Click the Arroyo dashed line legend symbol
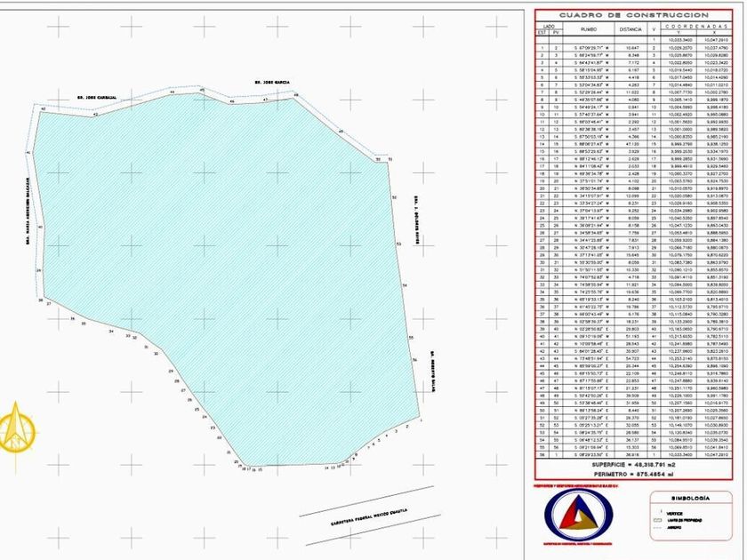The height and width of the screenshot is (560, 747). click(x=659, y=527)
